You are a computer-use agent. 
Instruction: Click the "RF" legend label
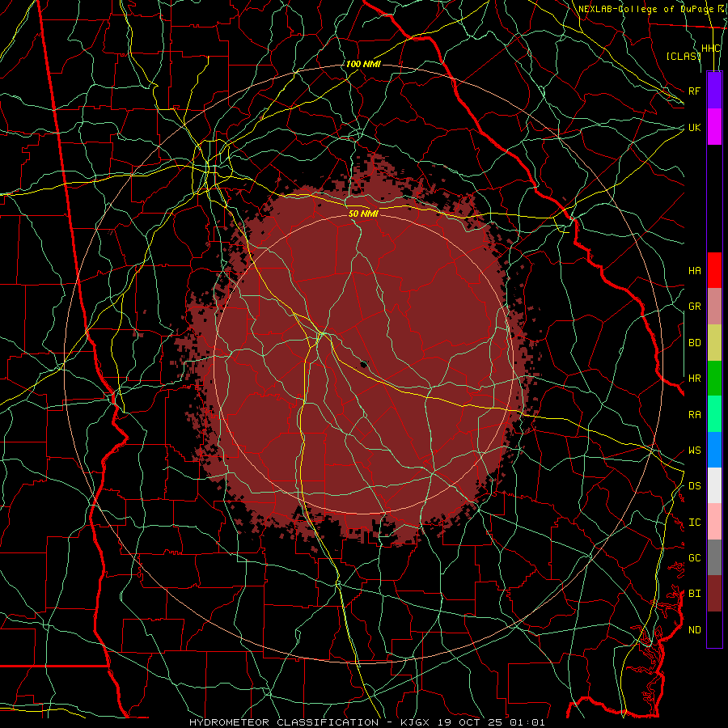[x=694, y=91]
